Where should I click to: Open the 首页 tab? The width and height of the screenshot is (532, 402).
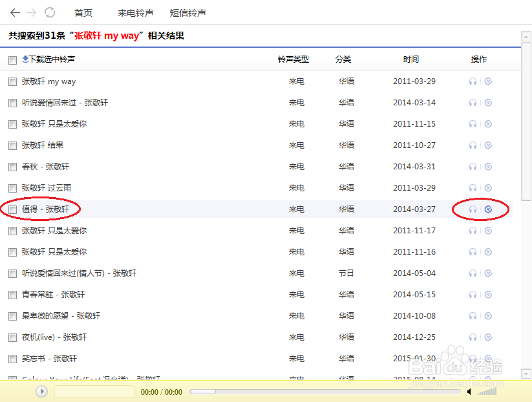(x=83, y=13)
